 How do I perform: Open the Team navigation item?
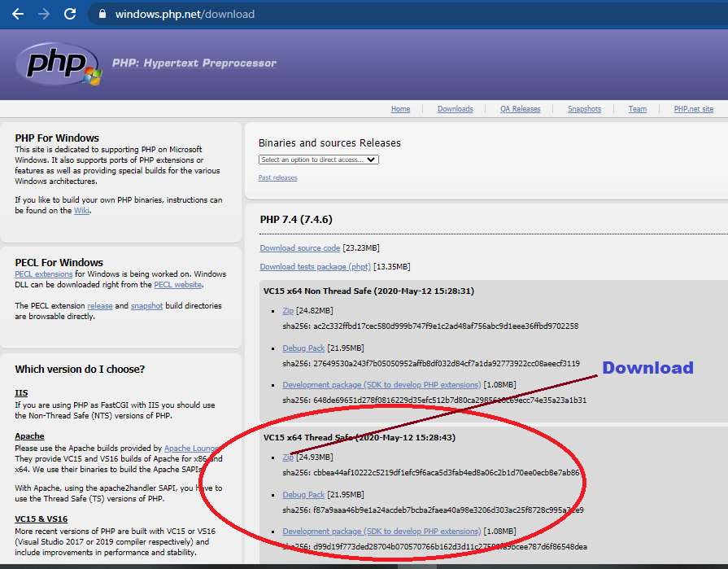(x=638, y=109)
